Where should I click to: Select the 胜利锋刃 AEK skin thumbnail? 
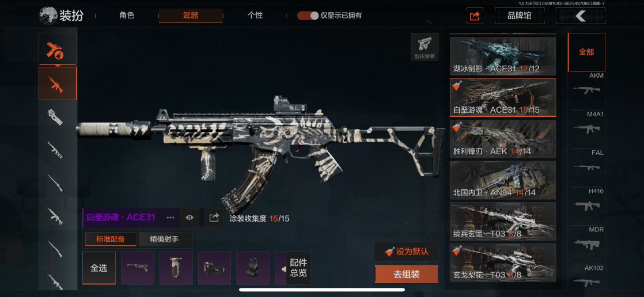pyautogui.click(x=503, y=139)
